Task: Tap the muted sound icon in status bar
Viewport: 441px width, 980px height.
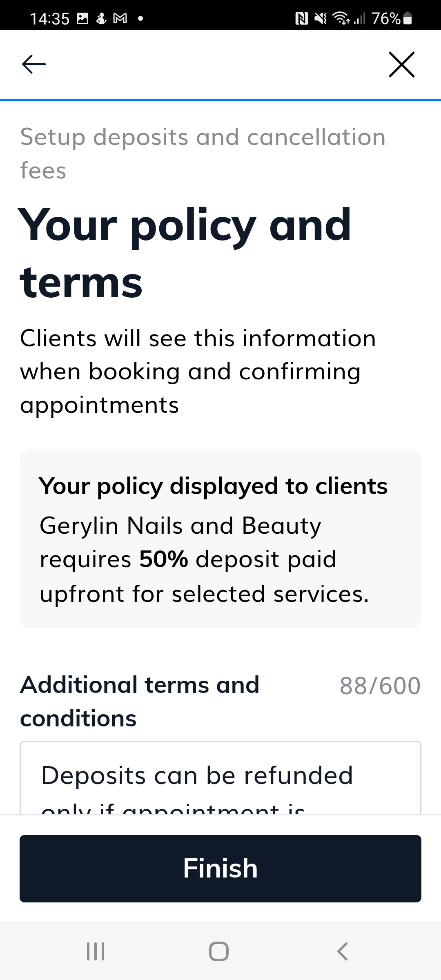Action: [x=321, y=18]
